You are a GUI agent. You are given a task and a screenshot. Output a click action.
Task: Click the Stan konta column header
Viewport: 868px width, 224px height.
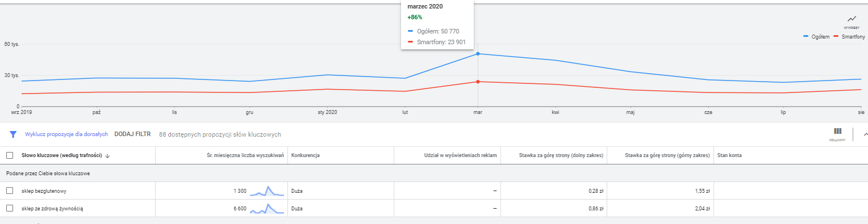pyautogui.click(x=729, y=155)
